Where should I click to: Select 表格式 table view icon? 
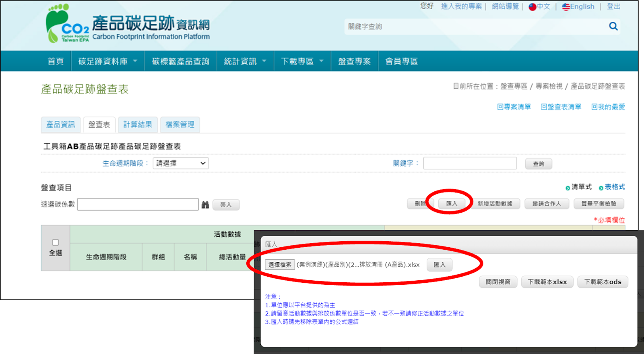pos(601,188)
